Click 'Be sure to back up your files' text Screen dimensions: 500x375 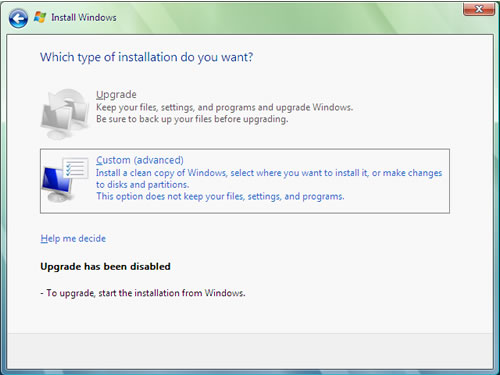(x=192, y=119)
